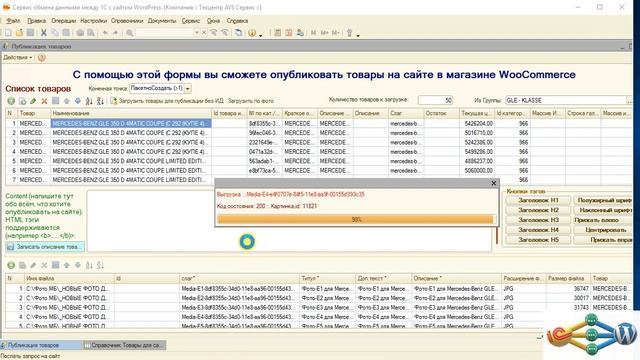Click the Заголовок H5 tag button
Image resolution: width=640 pixels, height=360 pixels.
pyautogui.click(x=538, y=240)
